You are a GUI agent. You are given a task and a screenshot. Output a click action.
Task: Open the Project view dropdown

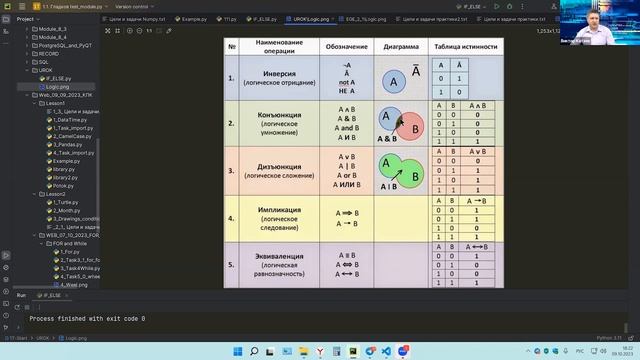pyautogui.click(x=28, y=19)
